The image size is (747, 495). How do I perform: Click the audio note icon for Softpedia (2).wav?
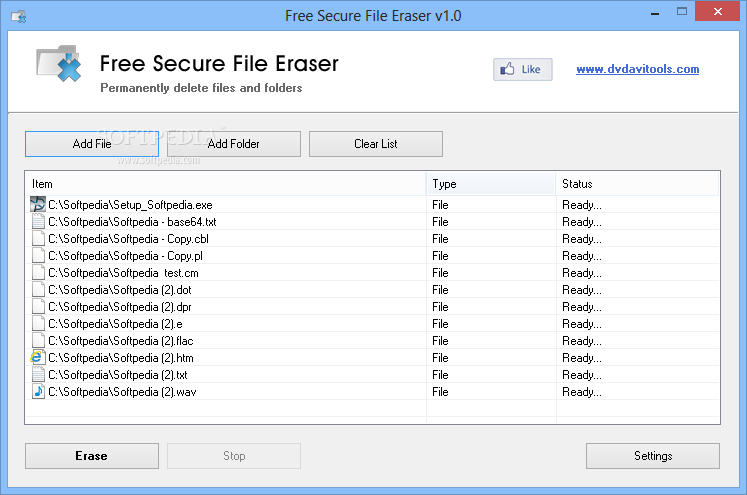38,392
